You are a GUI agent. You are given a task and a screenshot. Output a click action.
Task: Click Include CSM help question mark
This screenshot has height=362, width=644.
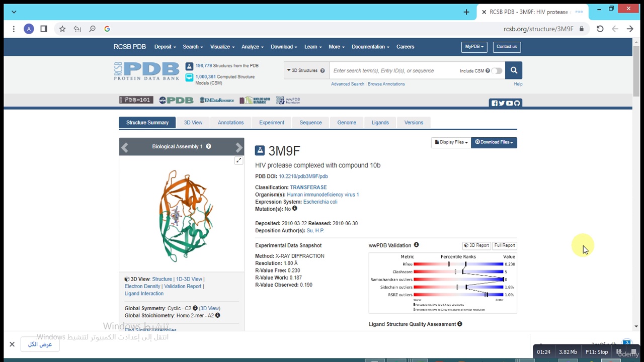pyautogui.click(x=488, y=71)
